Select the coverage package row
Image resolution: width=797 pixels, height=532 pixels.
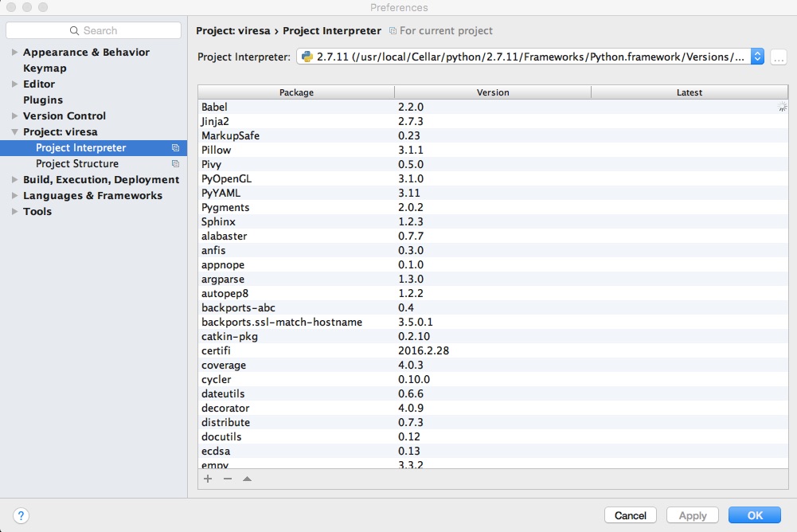pos(493,366)
